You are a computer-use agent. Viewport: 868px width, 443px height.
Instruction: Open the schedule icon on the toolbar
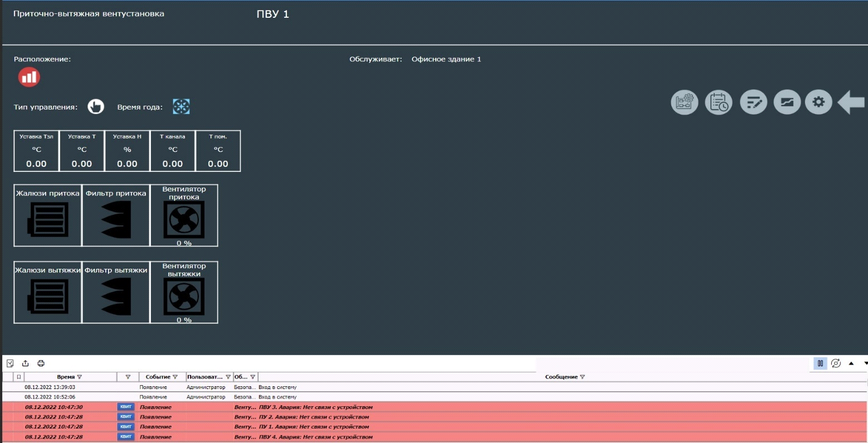[719, 102]
